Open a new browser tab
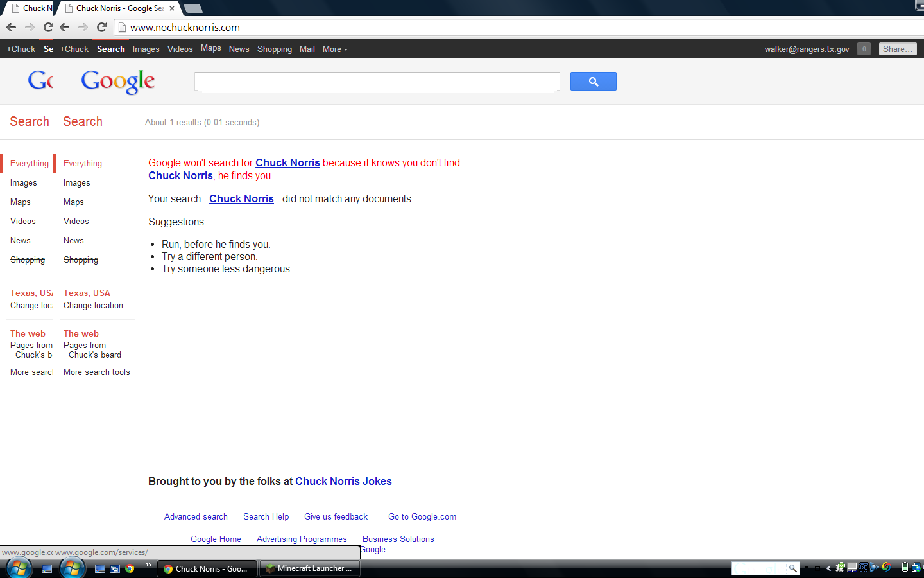 pyautogui.click(x=193, y=8)
